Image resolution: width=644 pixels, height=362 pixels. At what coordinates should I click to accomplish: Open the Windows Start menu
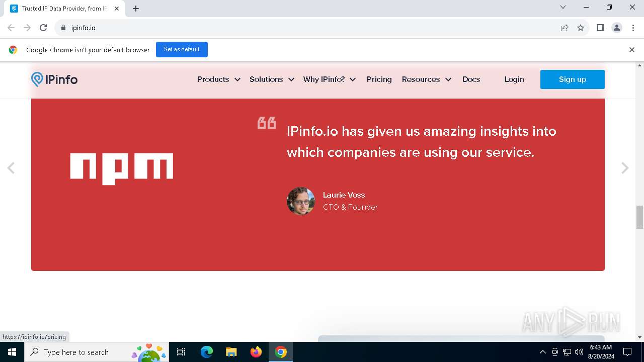coord(12,352)
